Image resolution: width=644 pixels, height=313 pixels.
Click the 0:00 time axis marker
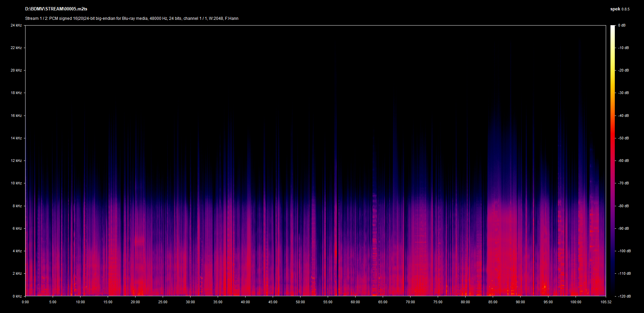click(x=25, y=302)
